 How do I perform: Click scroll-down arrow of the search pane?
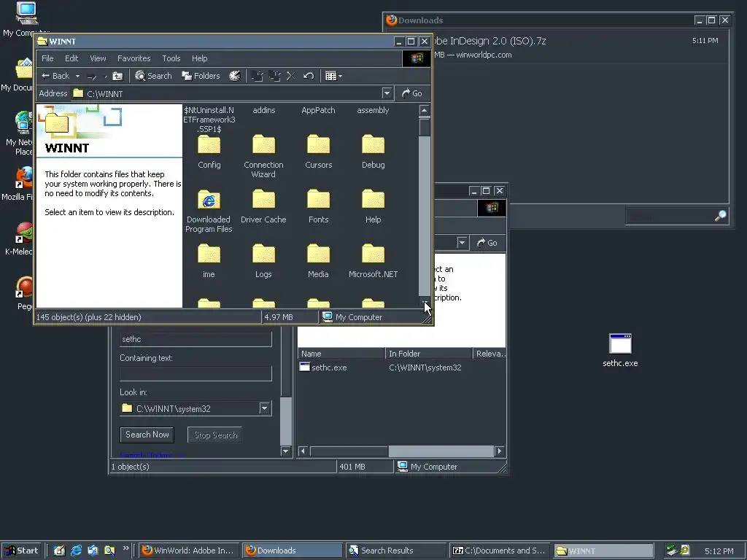285,451
